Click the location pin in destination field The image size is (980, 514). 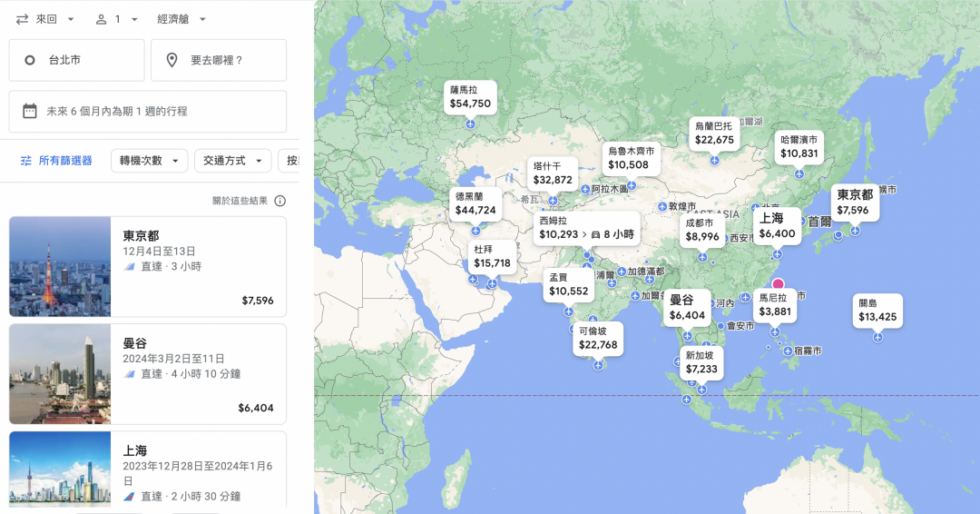click(171, 60)
